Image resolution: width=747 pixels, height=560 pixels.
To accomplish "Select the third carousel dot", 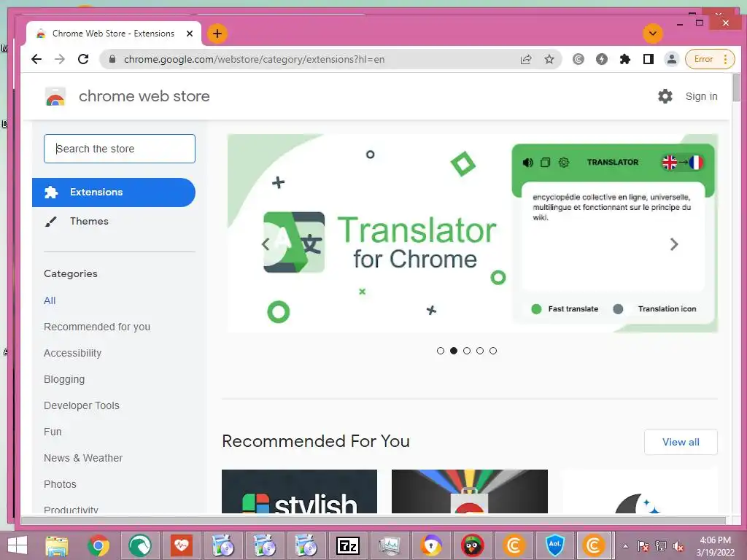I will pyautogui.click(x=467, y=351).
